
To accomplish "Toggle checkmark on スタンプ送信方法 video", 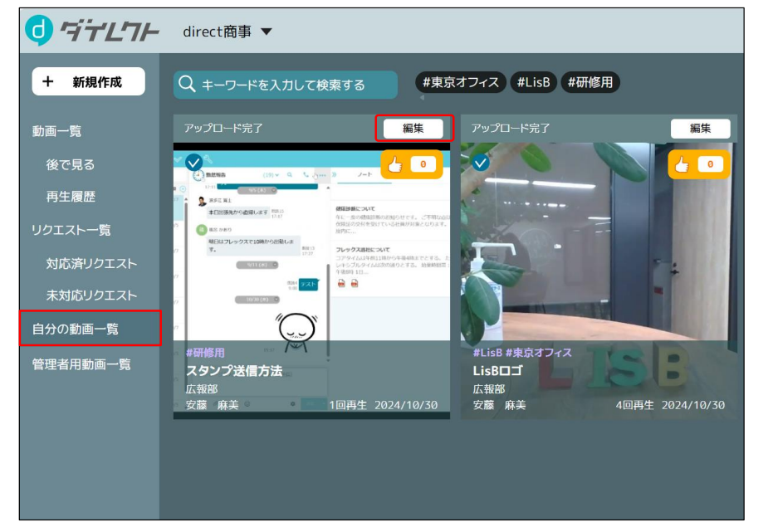I will (x=193, y=162).
